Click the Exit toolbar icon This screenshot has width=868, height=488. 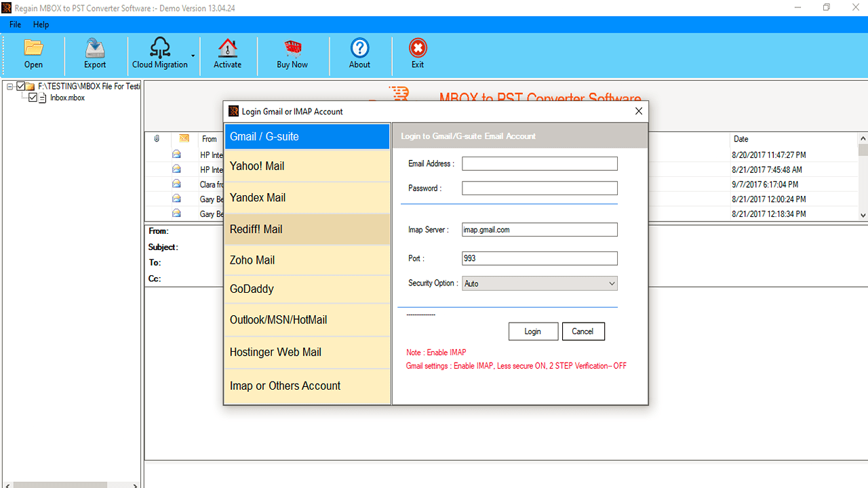click(x=418, y=54)
